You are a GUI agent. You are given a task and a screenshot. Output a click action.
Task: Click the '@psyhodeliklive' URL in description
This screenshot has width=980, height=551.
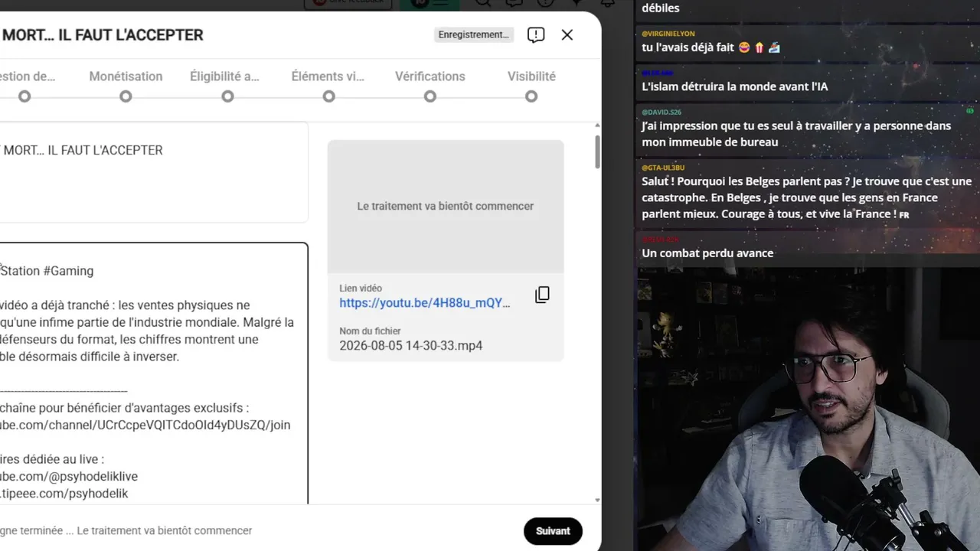pyautogui.click(x=69, y=477)
